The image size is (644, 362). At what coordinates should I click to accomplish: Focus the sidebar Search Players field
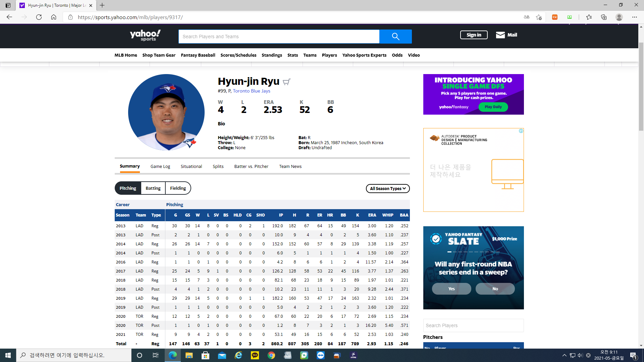click(x=473, y=325)
